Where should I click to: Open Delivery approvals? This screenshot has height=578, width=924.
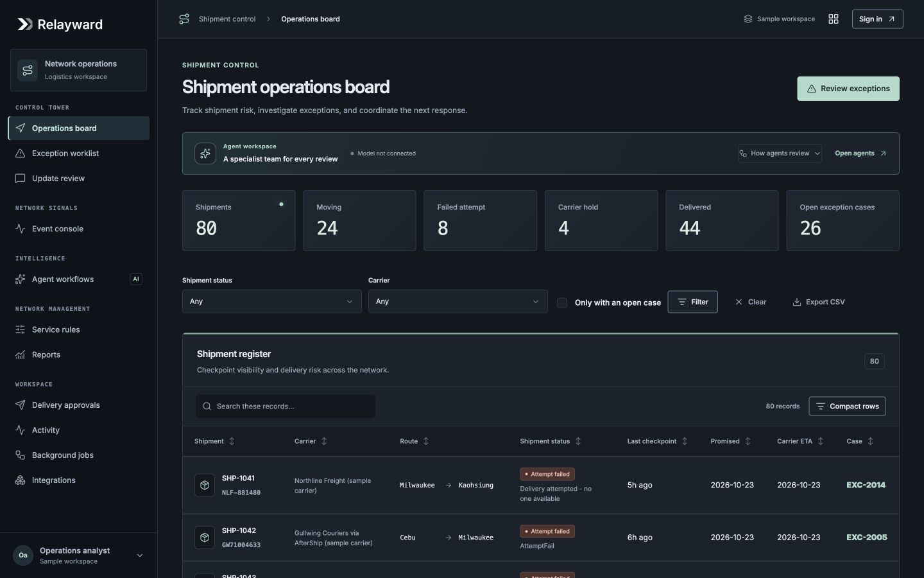click(79, 405)
